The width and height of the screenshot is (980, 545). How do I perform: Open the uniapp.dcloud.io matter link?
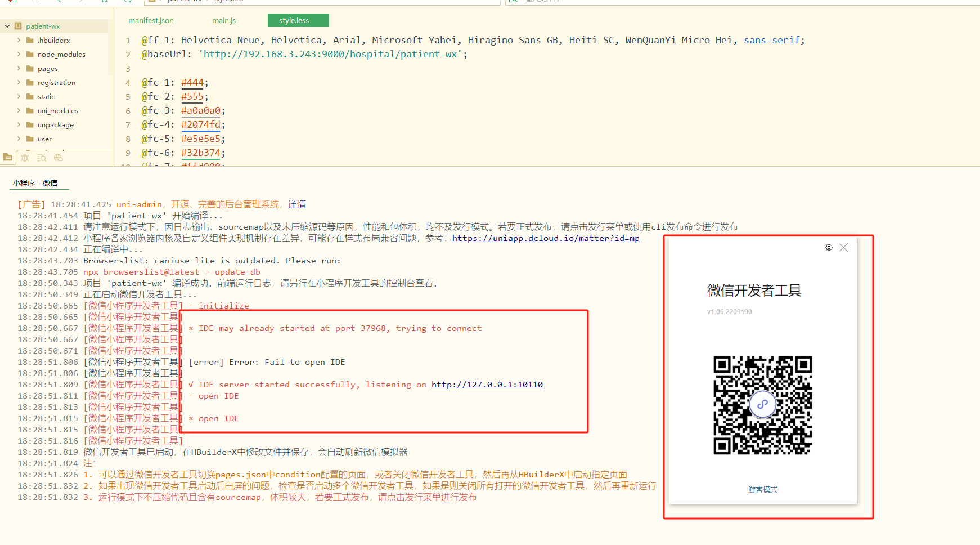(546, 238)
